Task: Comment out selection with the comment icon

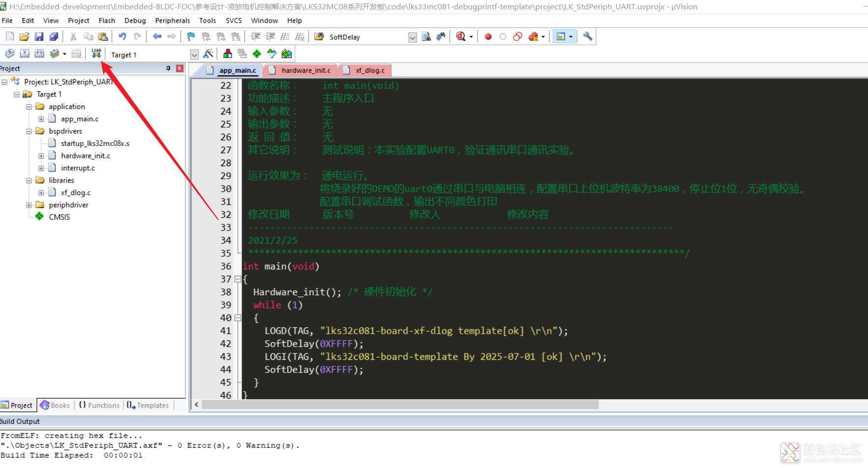Action: click(285, 36)
